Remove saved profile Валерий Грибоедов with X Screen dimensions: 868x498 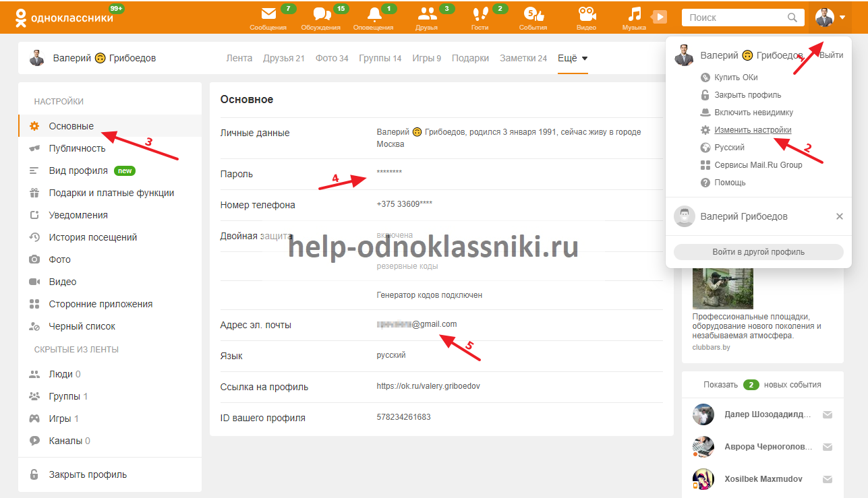(840, 216)
